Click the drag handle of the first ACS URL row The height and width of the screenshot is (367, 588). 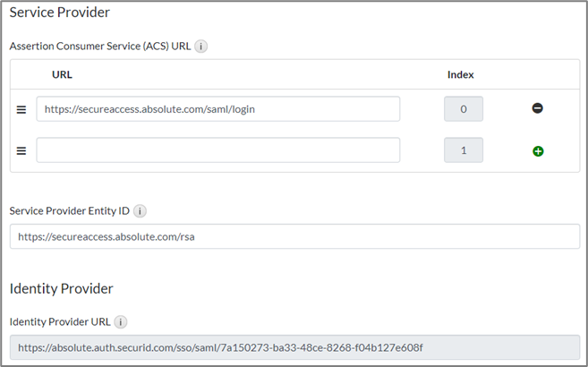pyautogui.click(x=21, y=109)
